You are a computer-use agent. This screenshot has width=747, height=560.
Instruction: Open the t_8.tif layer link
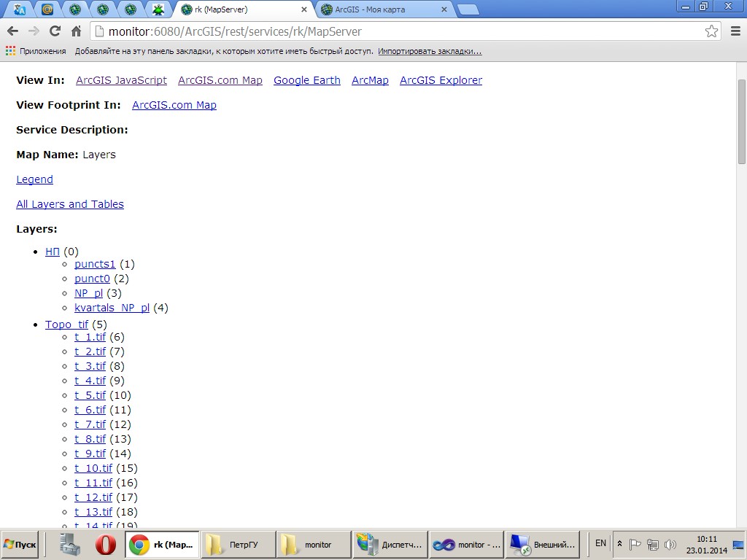coord(90,439)
